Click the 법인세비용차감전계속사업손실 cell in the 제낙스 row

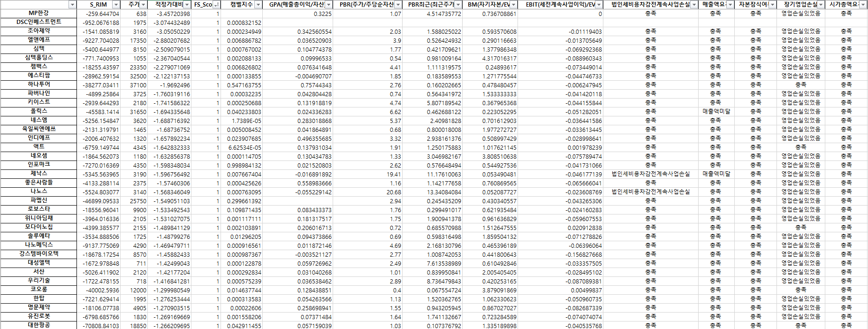click(651, 174)
